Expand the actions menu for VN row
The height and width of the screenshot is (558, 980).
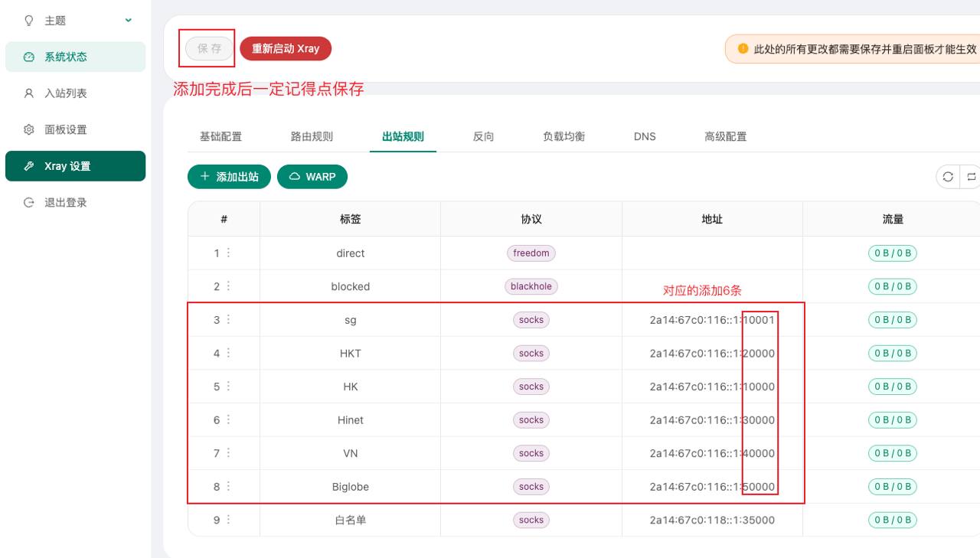click(x=228, y=453)
